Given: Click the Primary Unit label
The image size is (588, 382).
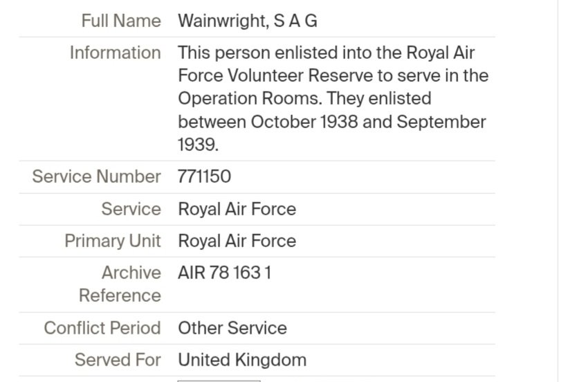Looking at the screenshot, I should click(112, 241).
